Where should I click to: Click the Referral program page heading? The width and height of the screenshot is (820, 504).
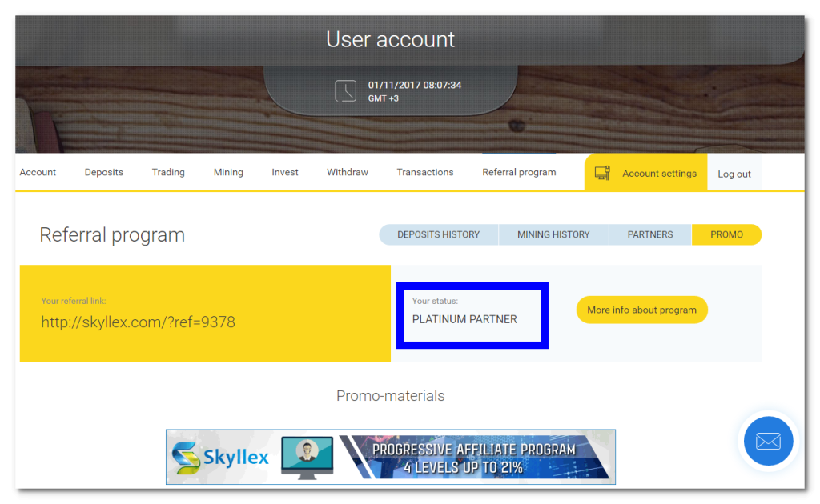tap(112, 235)
